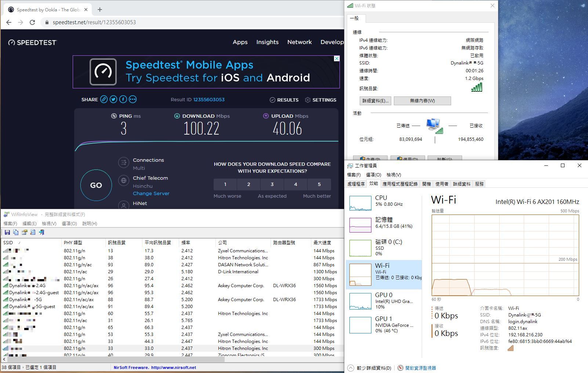Viewport: 588px width, 373px height.
Task: Open the nirsoft.net link in status bar
Action: click(174, 367)
